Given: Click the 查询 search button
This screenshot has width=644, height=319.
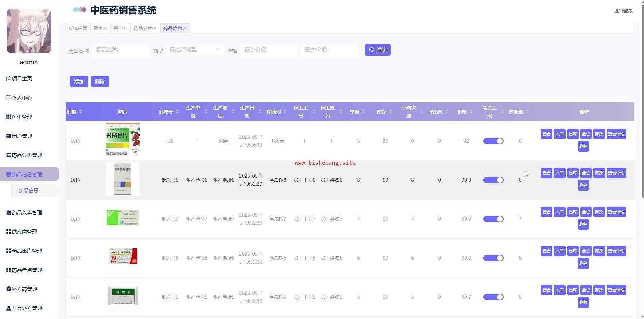Looking at the screenshot, I should coord(378,50).
